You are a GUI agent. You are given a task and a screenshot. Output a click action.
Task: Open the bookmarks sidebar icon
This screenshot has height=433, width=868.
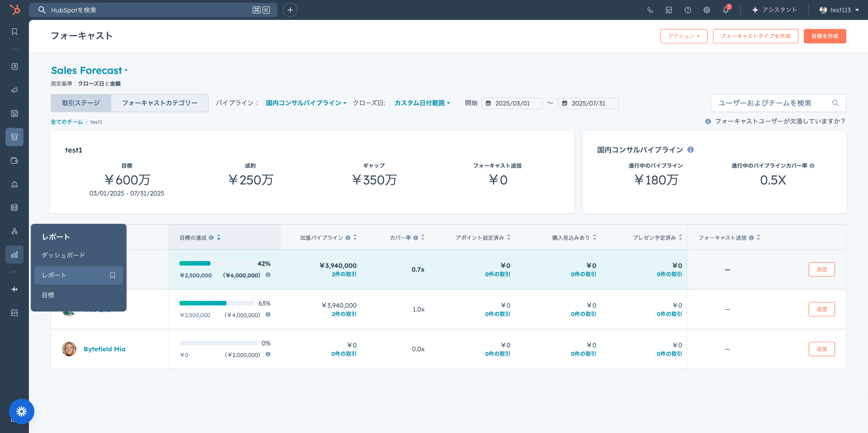pyautogui.click(x=14, y=32)
